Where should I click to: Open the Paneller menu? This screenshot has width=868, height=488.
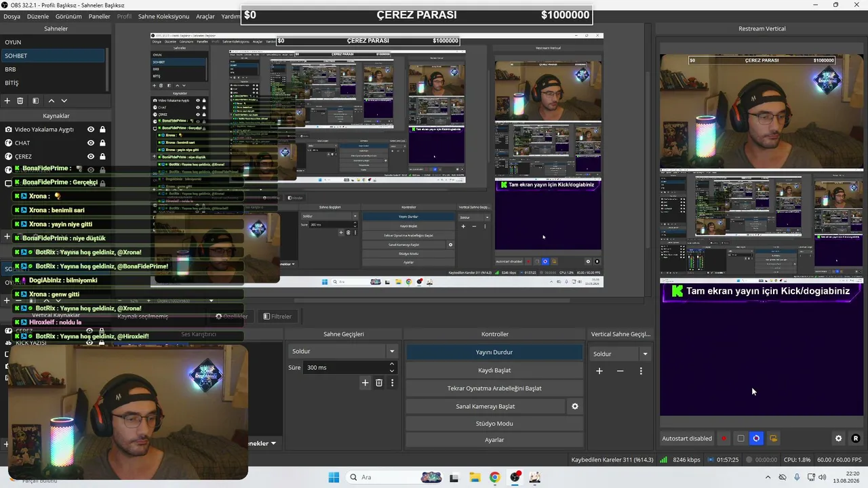pyautogui.click(x=99, y=16)
